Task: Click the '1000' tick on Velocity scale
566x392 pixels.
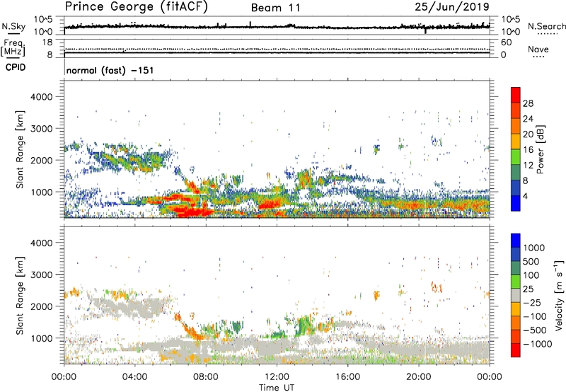Action: click(533, 248)
